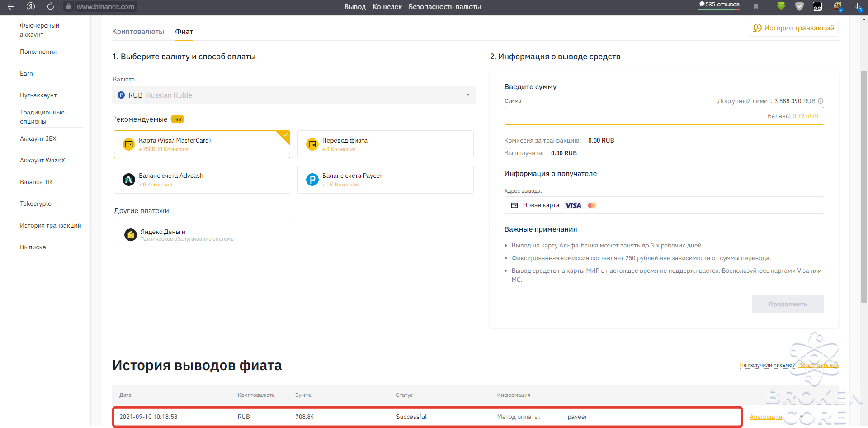868x428 pixels.
Task: Open Фьючерсный аккаунт in the sidebar
Action: (x=39, y=30)
